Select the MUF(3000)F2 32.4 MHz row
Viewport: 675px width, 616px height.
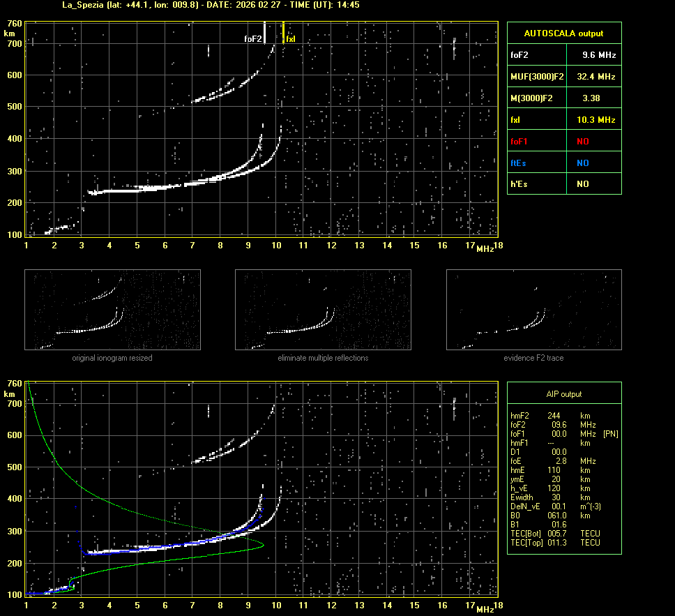pos(563,76)
